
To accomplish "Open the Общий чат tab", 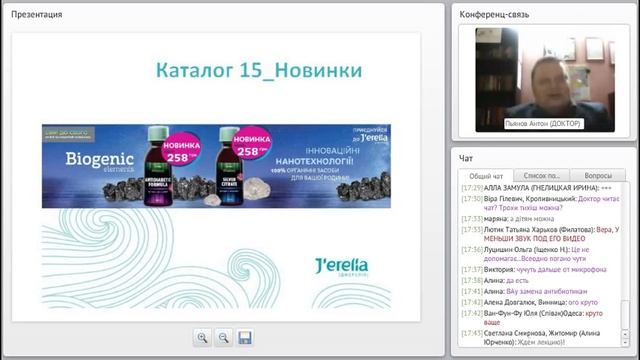I will 486,176.
